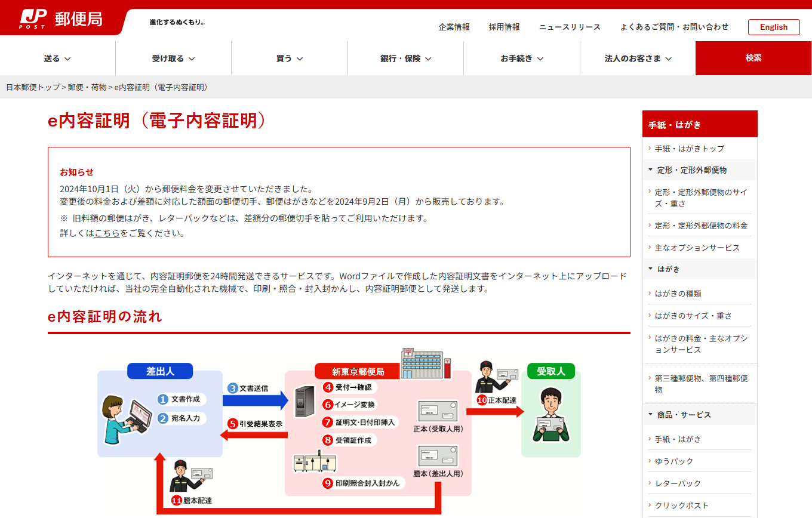Open the 受け取る dropdown menu
Viewport: 812px width, 518px height.
click(x=173, y=58)
